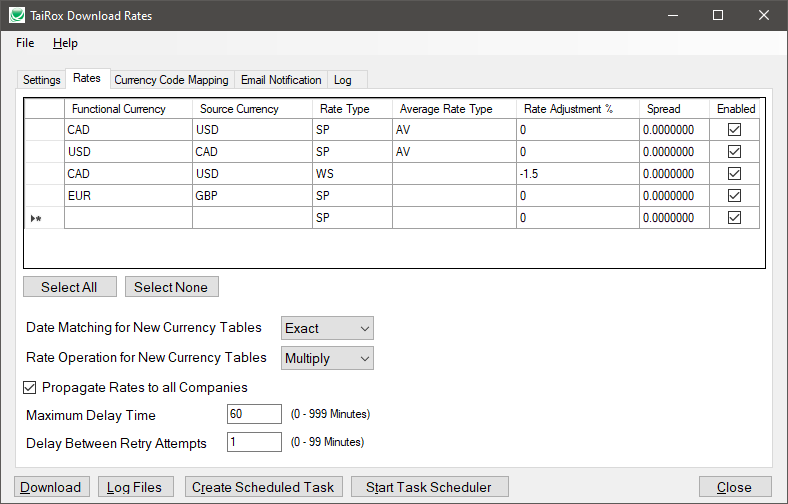Click the Average Rate Type column header
The height and width of the screenshot is (504, 788).
[x=454, y=109]
